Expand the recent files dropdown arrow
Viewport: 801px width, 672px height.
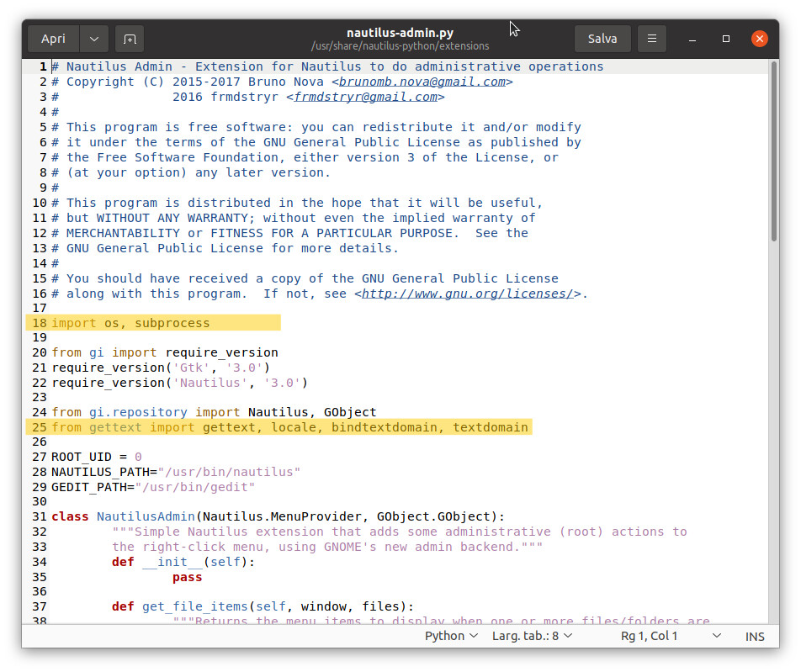click(x=94, y=39)
